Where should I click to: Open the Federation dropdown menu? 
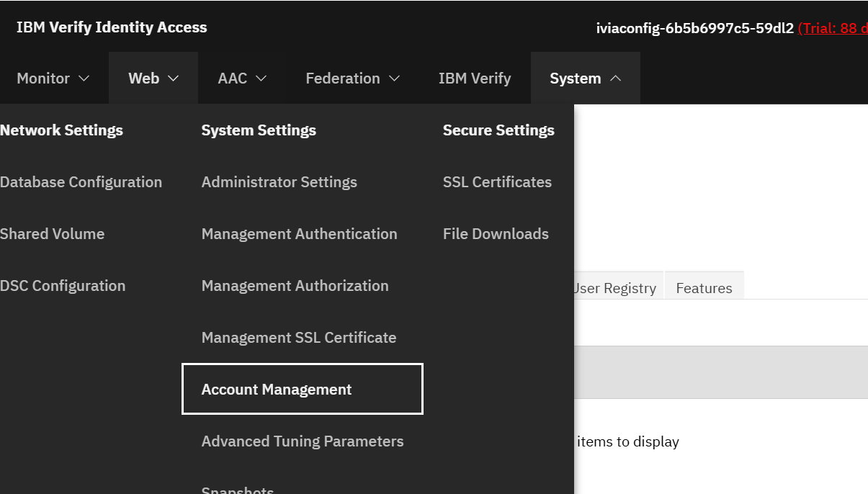(353, 78)
